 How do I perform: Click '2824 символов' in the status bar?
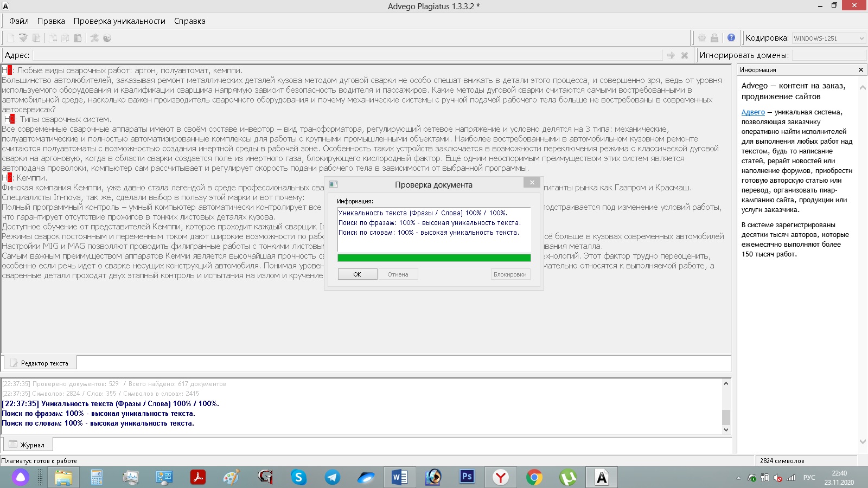tap(782, 461)
